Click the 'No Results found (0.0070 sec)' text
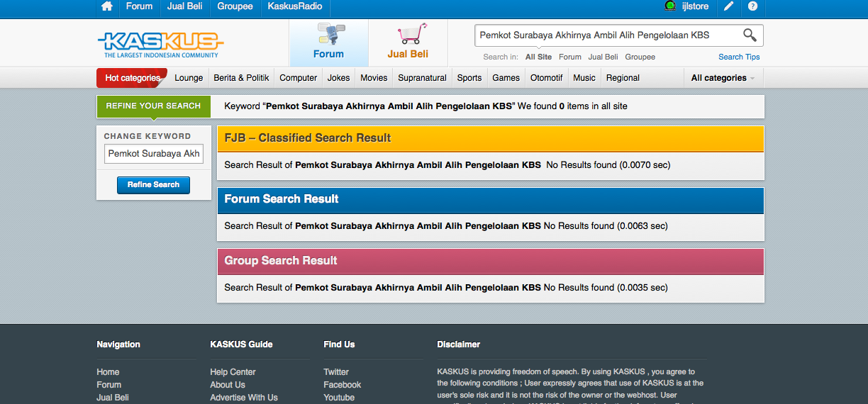868x404 pixels. [x=608, y=165]
